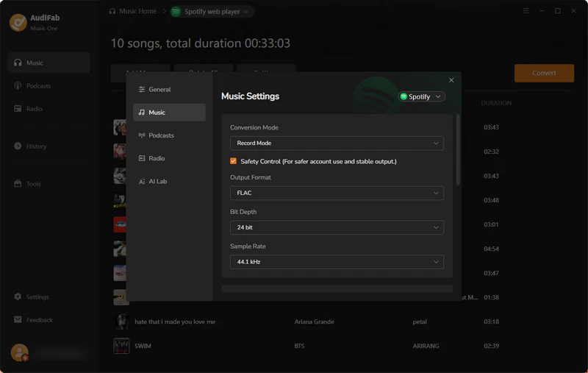Open the Sample Rate 44.1 kHz dropdown

pos(337,262)
